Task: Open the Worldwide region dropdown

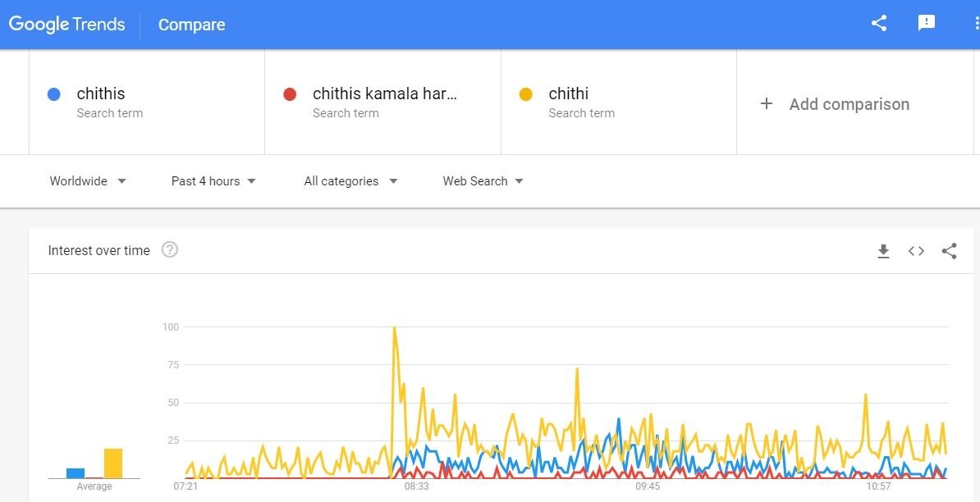Action: pos(88,181)
